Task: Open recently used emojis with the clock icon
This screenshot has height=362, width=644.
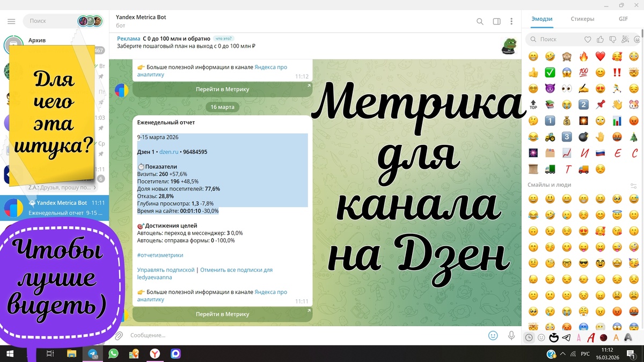Action: tap(529, 337)
